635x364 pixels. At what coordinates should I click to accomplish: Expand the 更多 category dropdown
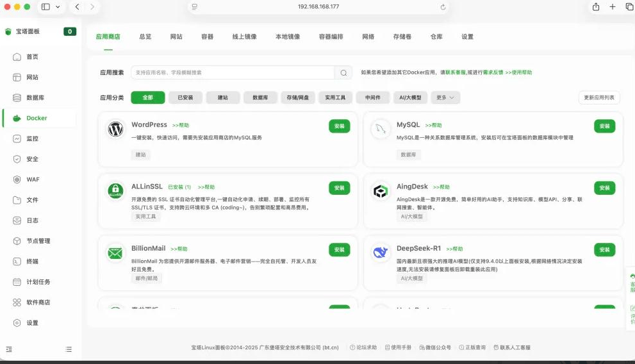click(445, 97)
